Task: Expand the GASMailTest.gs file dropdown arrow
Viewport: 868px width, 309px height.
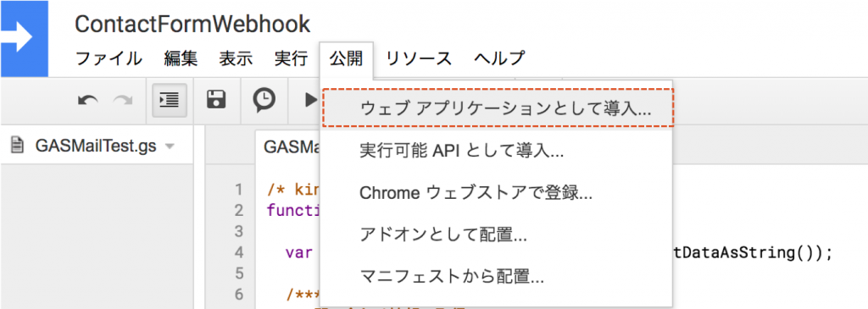Action: tap(170, 147)
